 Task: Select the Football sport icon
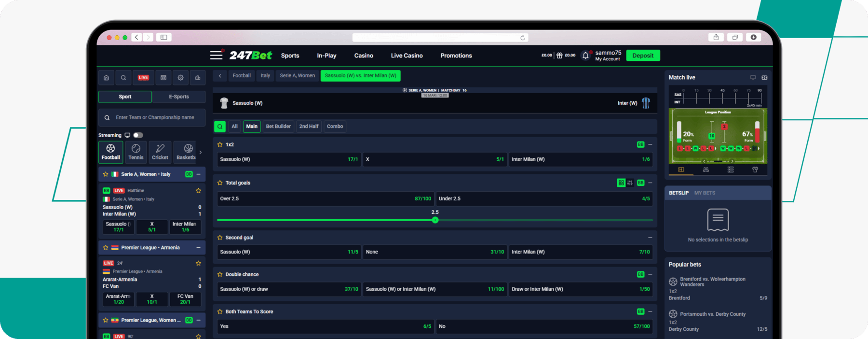(111, 152)
